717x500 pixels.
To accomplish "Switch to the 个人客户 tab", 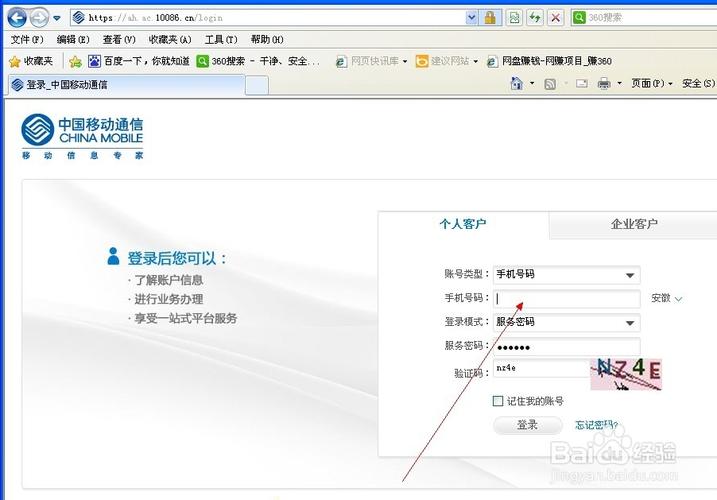I will (463, 224).
